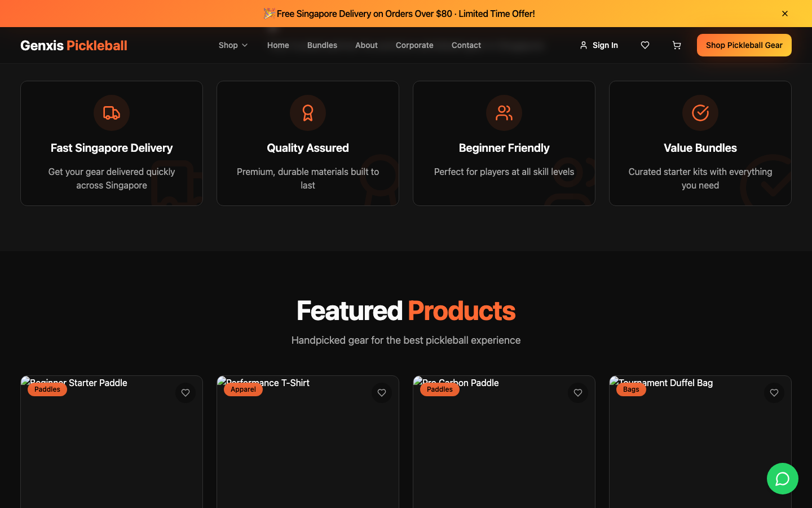Click 'Handpicked gear for the best pickleball experience'
Viewport: 812px width, 508px height.
point(406,340)
